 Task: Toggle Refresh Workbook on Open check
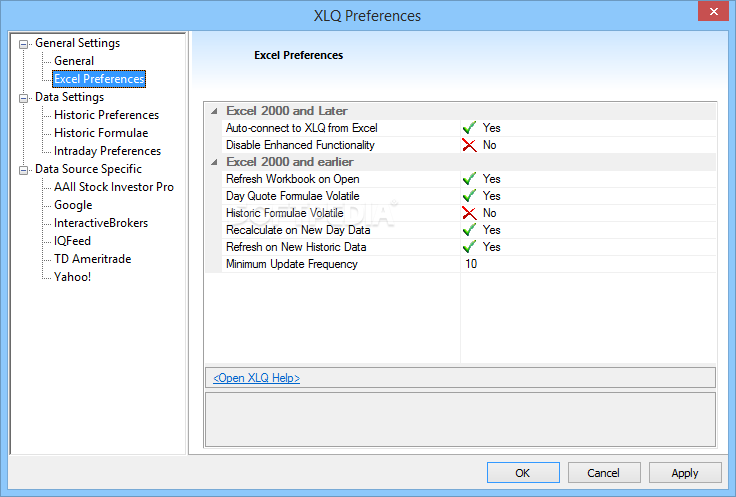tap(469, 179)
